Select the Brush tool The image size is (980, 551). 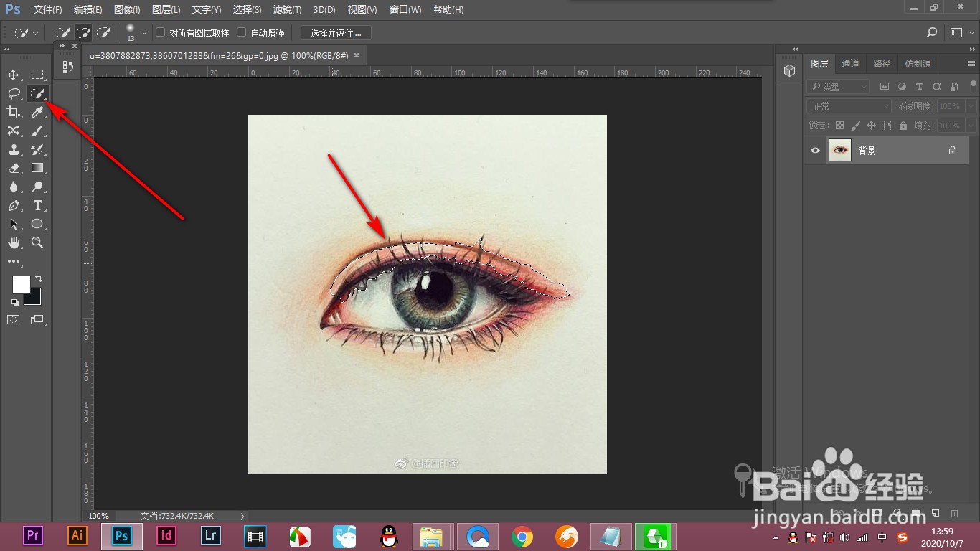(37, 131)
